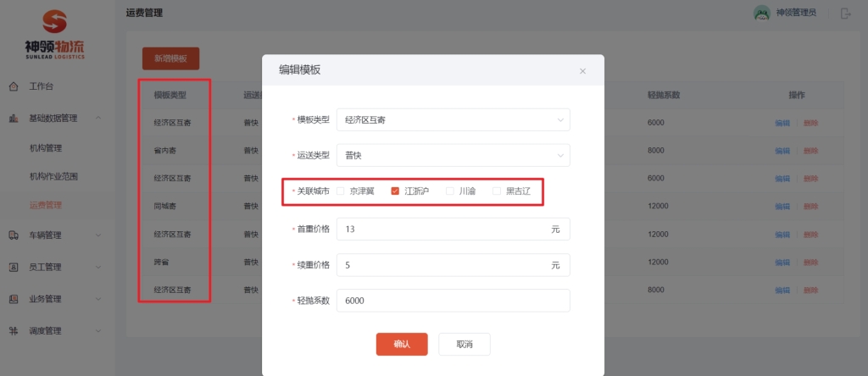This screenshot has width=868, height=376.
Task: Click the 确认 button in the dialog
Action: pyautogui.click(x=402, y=344)
